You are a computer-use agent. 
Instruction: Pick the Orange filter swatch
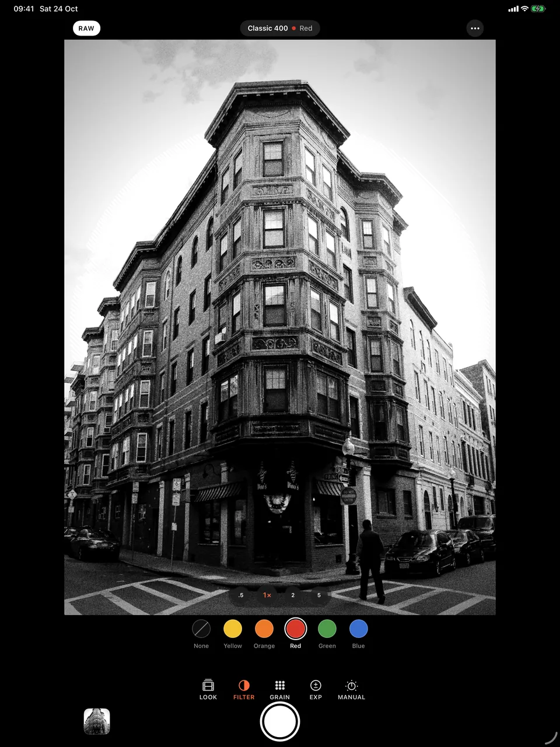264,629
